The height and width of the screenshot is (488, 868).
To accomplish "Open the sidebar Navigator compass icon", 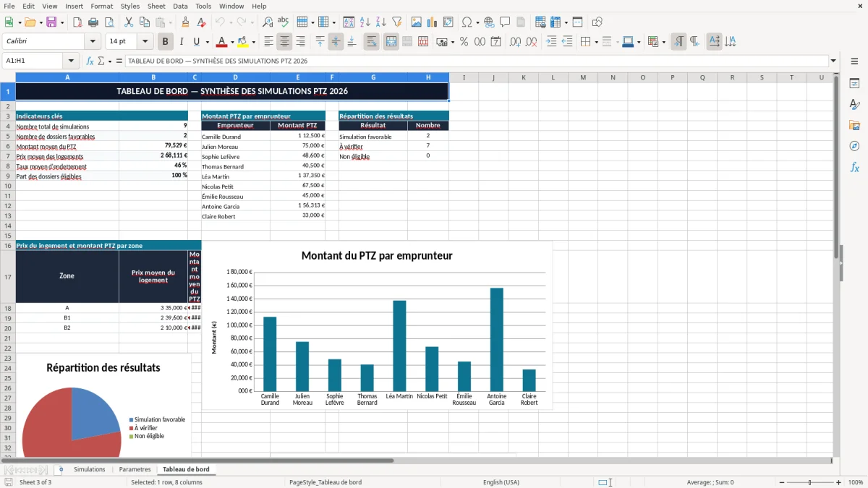I will coord(854,146).
